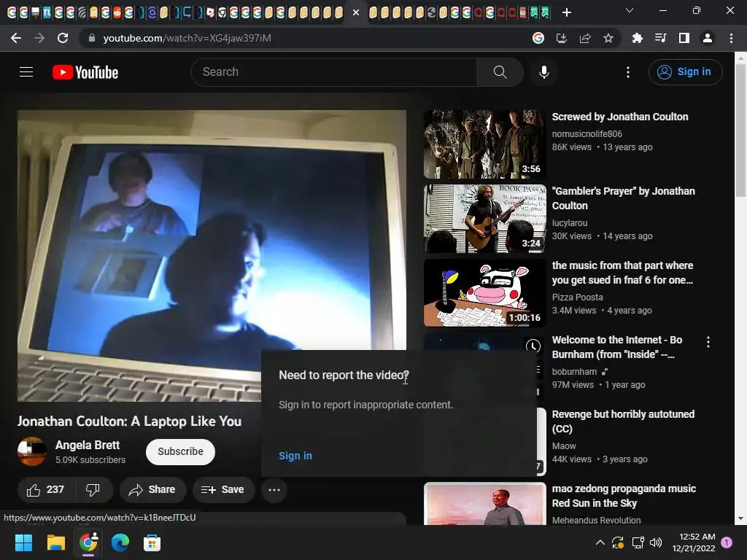Click the main video player
Screen dimensions: 747x560
coord(212,256)
